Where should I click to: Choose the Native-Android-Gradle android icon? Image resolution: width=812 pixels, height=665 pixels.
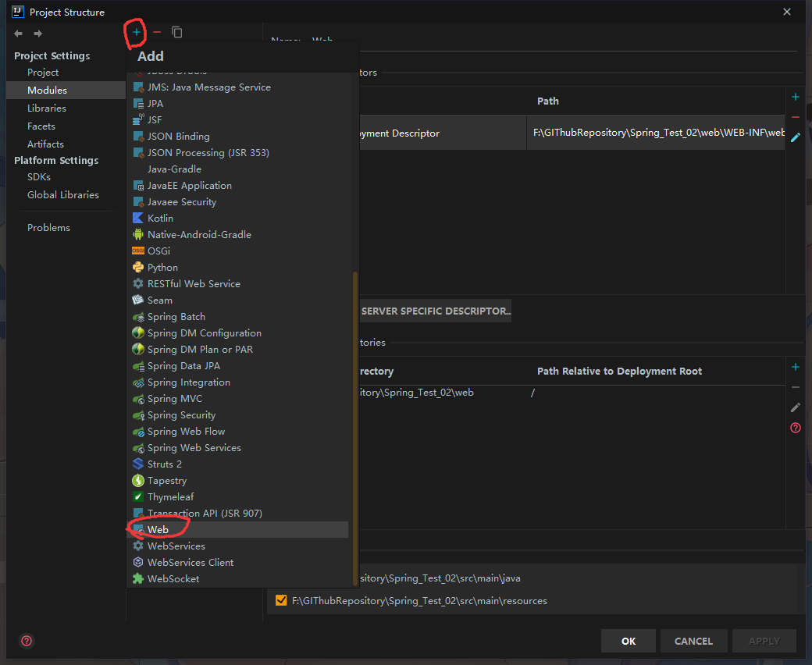(137, 234)
